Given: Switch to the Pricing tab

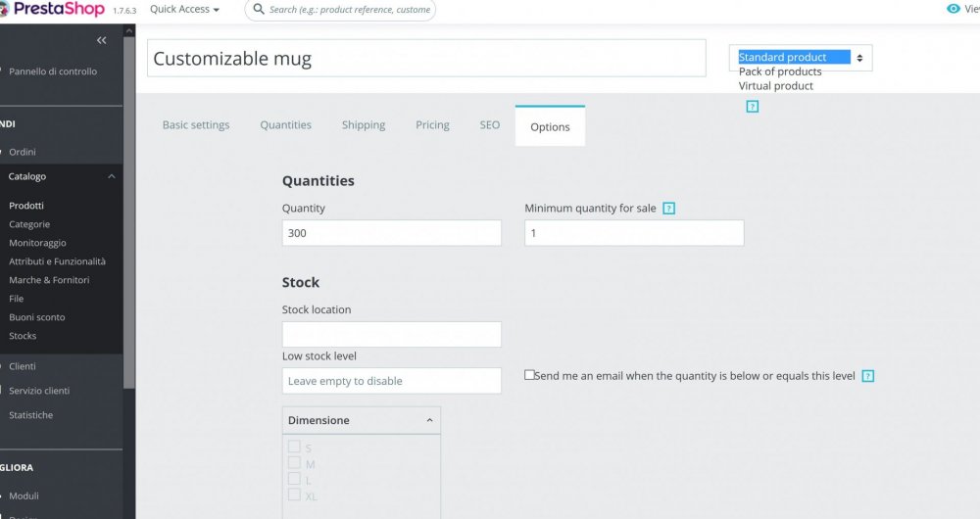Looking at the screenshot, I should 432,125.
